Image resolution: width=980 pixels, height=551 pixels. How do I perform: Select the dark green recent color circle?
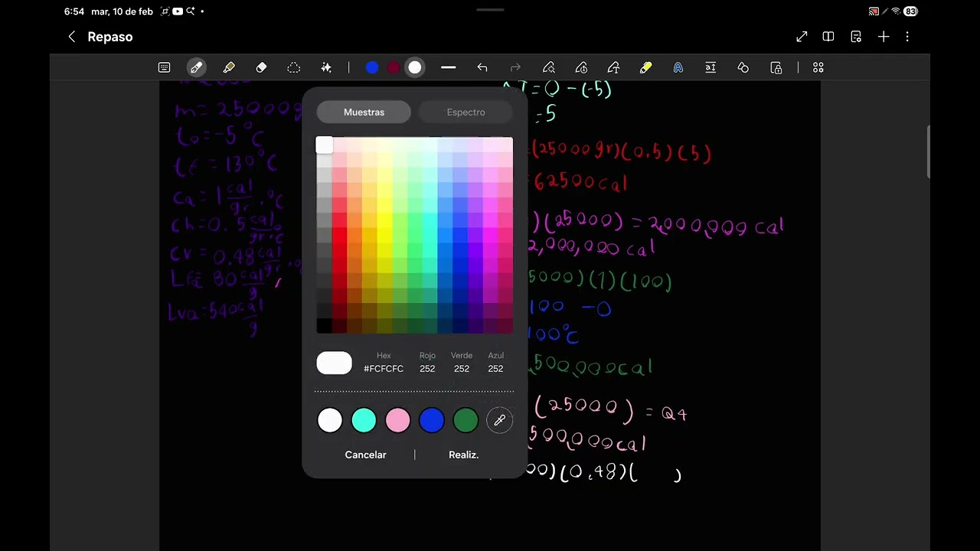[x=465, y=420]
